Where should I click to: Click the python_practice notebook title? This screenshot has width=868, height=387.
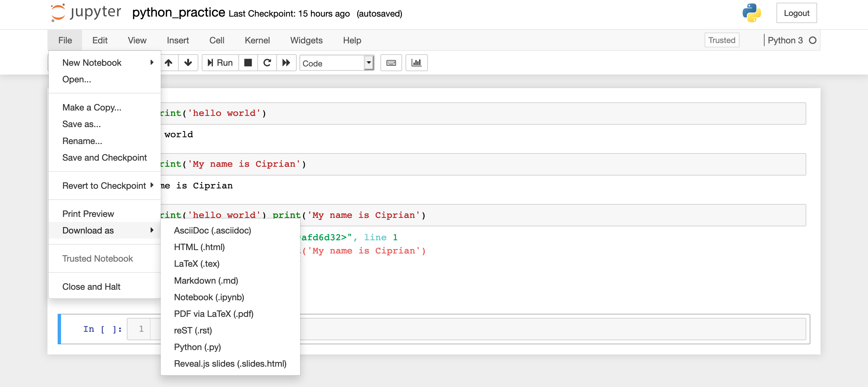179,13
